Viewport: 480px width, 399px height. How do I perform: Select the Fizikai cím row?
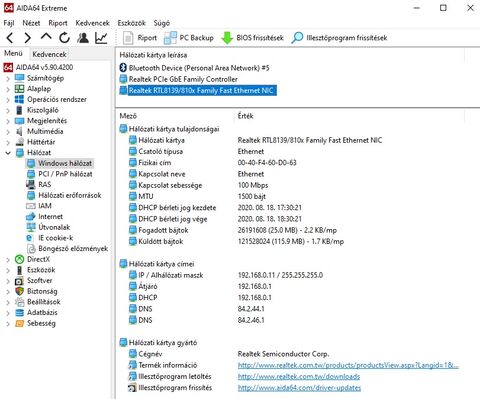tap(213, 163)
